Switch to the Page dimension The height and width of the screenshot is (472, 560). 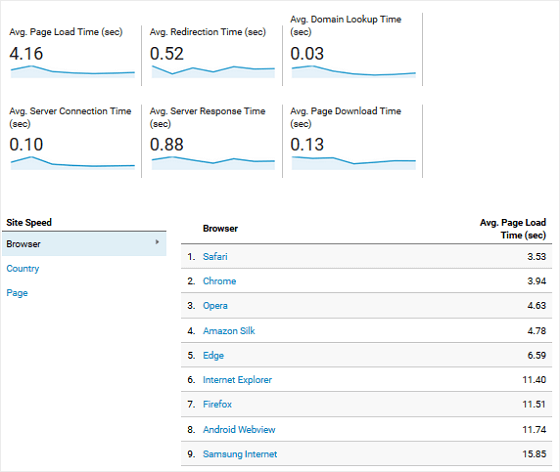click(x=17, y=293)
